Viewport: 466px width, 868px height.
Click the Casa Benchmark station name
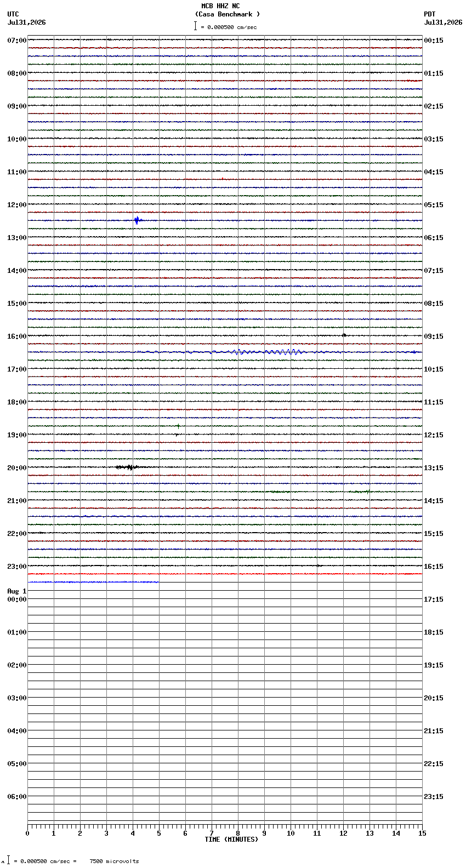pos(228,14)
